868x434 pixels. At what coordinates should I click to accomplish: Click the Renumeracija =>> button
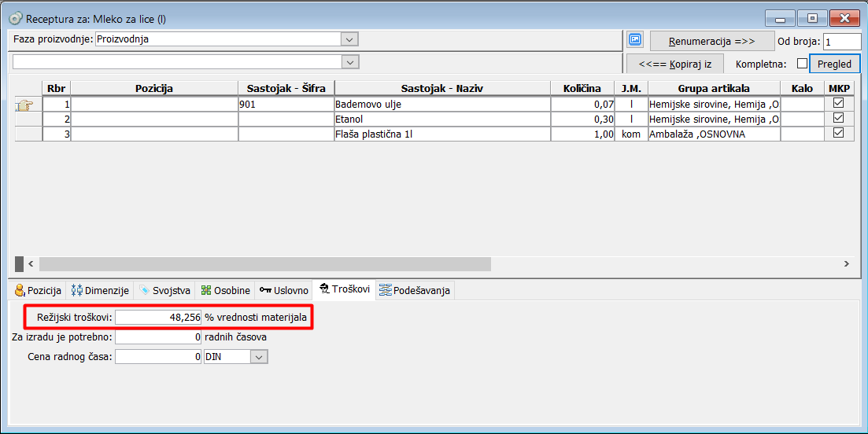[x=712, y=42]
